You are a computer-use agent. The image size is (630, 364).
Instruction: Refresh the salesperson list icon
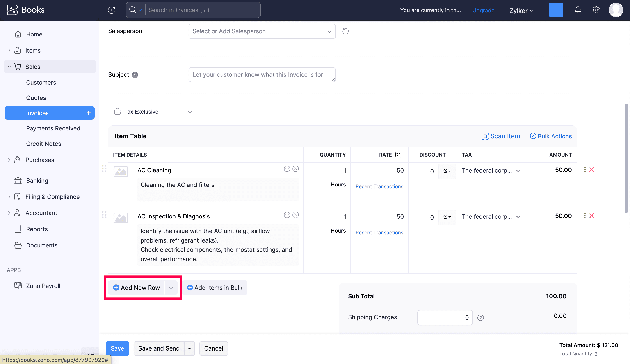(x=345, y=31)
